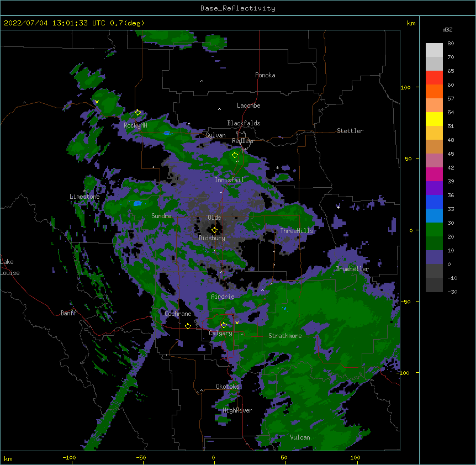Click the Okotoks label

(x=228, y=387)
